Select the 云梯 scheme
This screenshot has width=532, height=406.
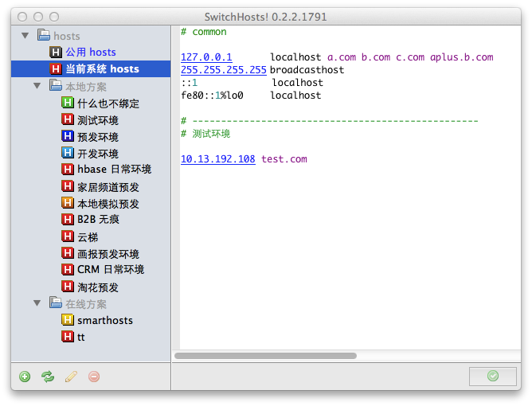(88, 236)
